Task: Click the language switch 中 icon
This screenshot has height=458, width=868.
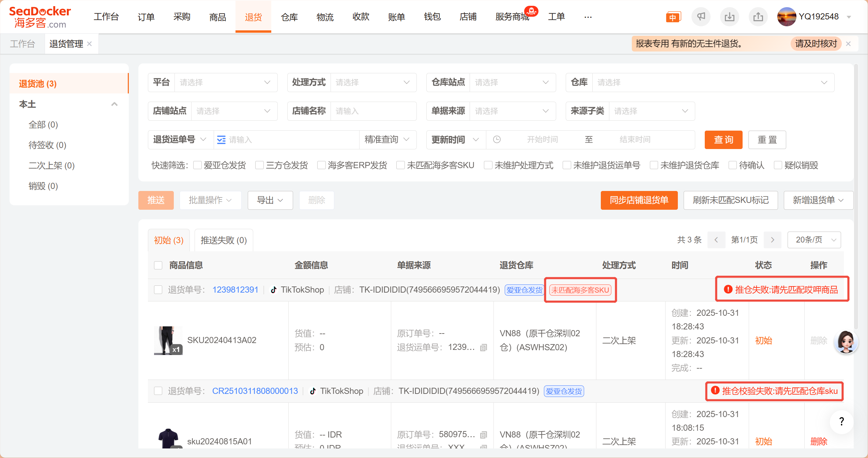Action: click(673, 17)
